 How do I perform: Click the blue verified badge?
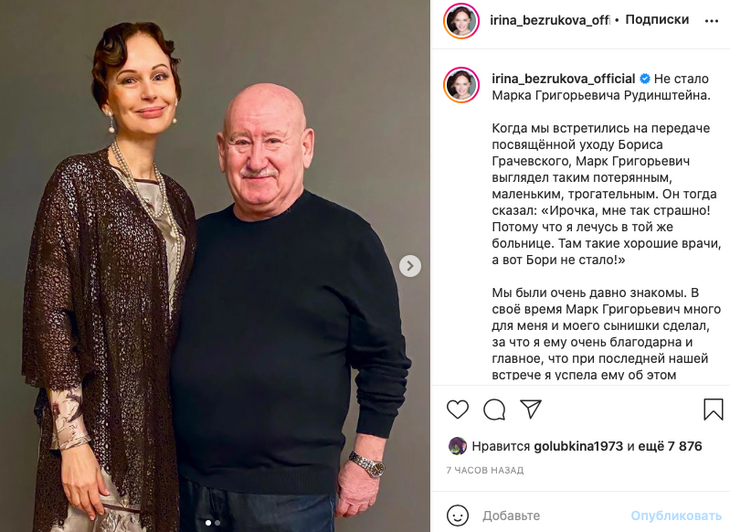[645, 79]
